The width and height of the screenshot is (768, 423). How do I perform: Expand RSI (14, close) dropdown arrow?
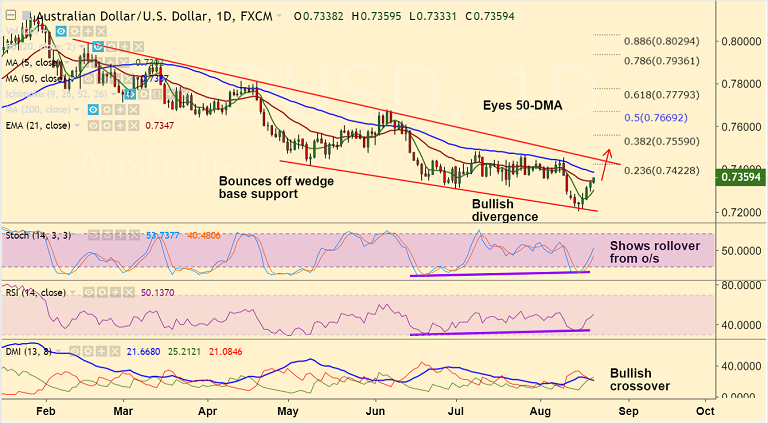click(72, 293)
